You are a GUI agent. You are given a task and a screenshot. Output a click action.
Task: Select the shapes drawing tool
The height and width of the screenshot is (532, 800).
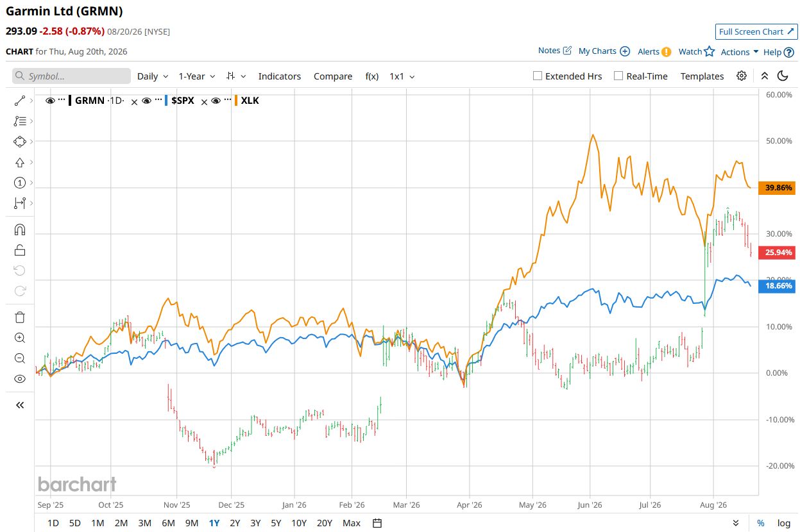pyautogui.click(x=19, y=141)
